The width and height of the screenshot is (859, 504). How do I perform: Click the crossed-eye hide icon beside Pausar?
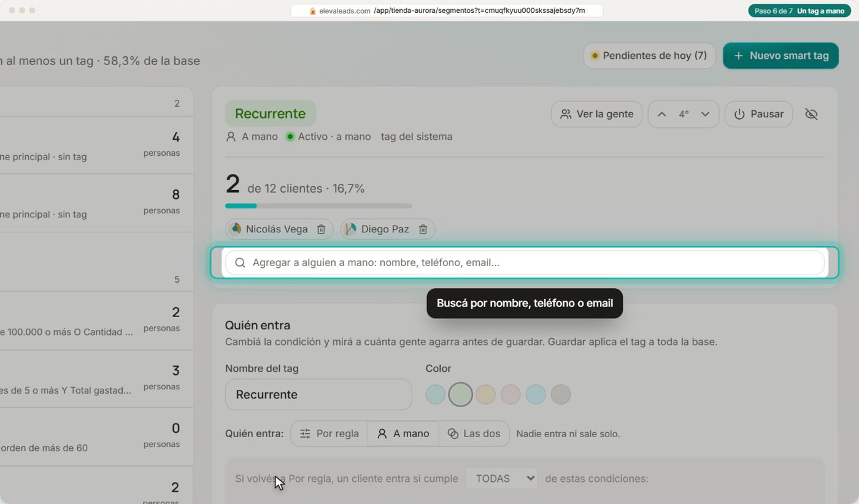click(811, 114)
